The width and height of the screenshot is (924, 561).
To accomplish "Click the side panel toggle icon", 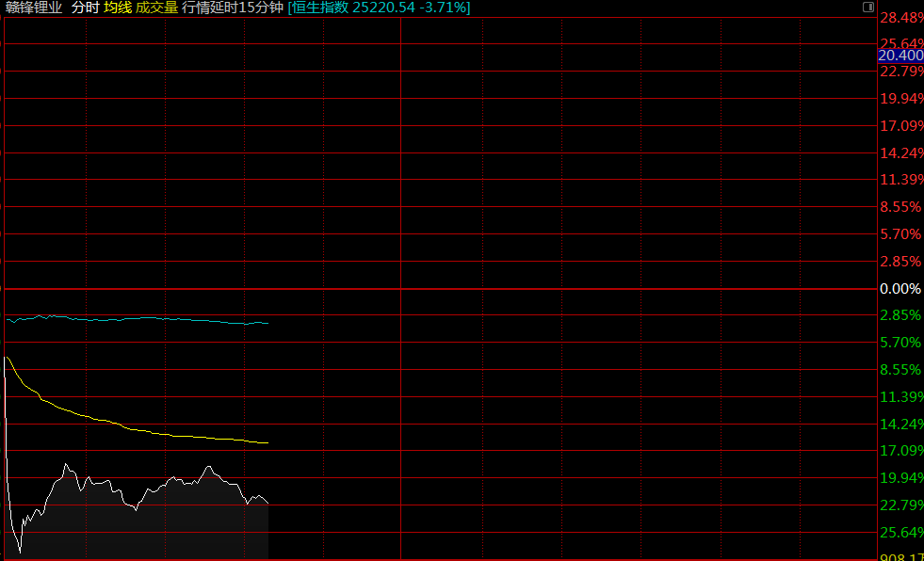I will (x=867, y=8).
